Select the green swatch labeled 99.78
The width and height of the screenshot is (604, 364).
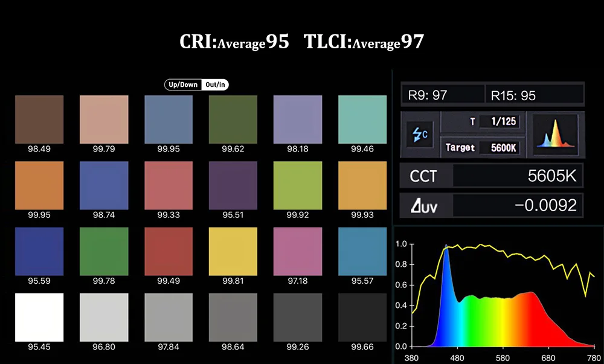click(x=104, y=251)
